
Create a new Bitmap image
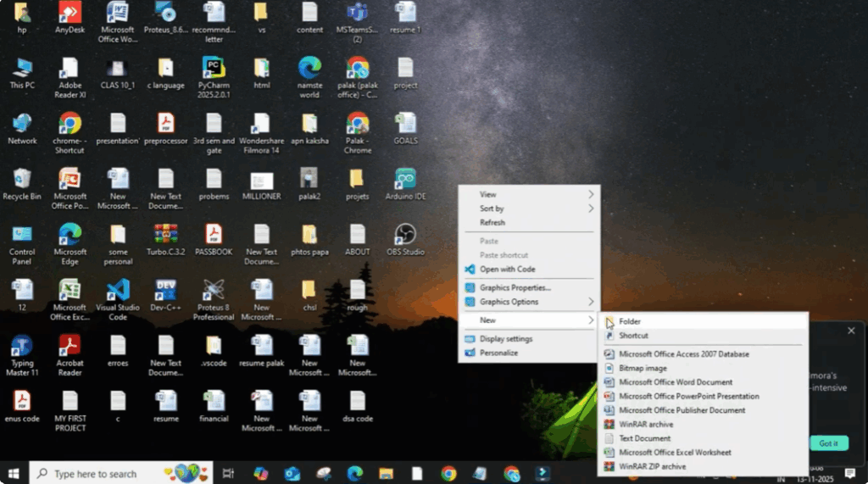click(x=703, y=368)
